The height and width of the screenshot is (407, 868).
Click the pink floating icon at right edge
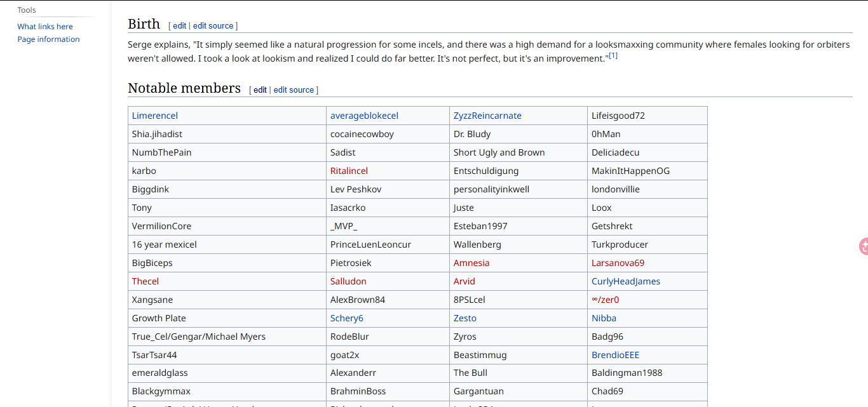tap(864, 246)
